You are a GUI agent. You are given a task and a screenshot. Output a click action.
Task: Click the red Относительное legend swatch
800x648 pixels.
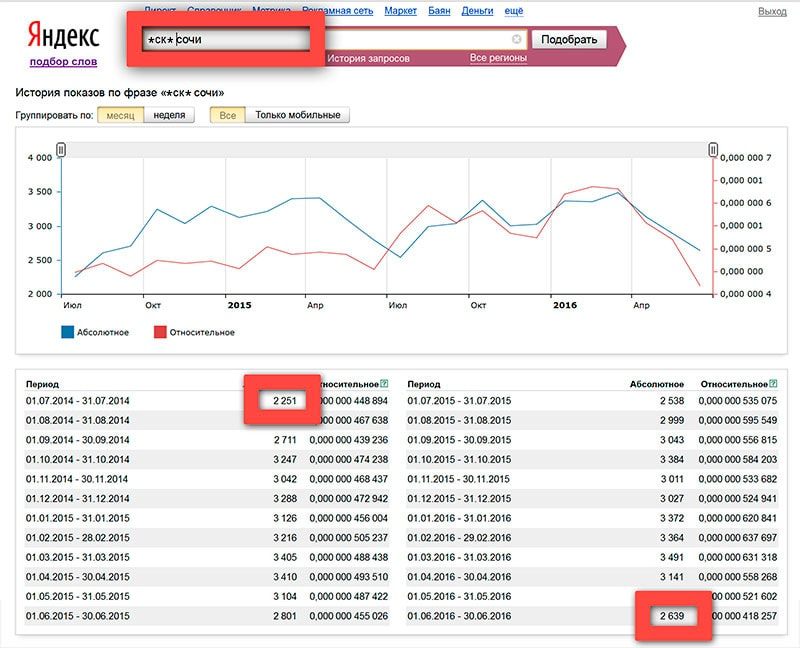click(x=160, y=332)
